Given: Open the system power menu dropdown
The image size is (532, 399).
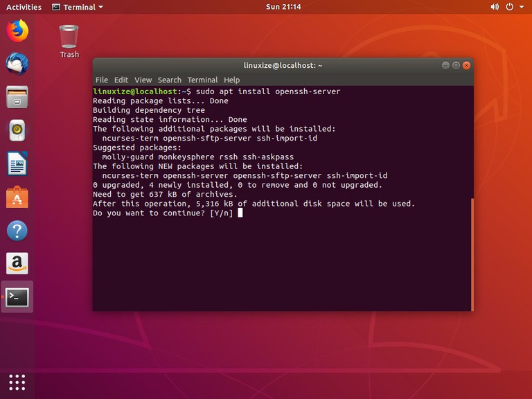Looking at the screenshot, I should click(513, 7).
